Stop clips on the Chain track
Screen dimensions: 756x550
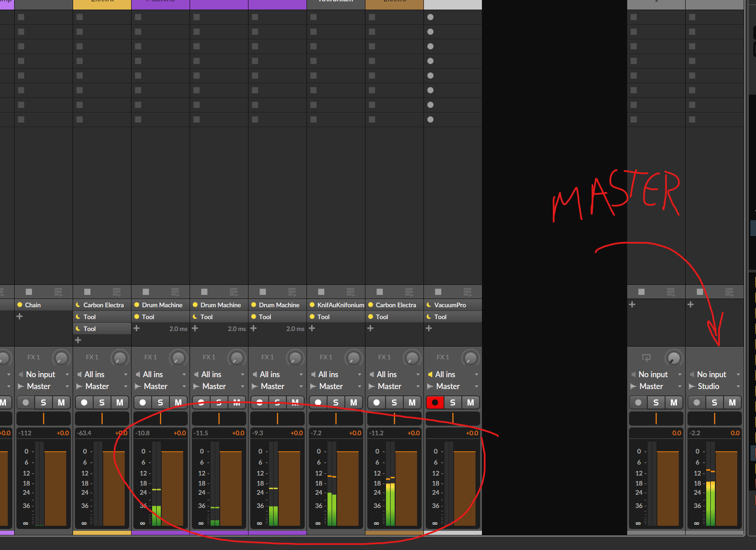tap(29, 292)
